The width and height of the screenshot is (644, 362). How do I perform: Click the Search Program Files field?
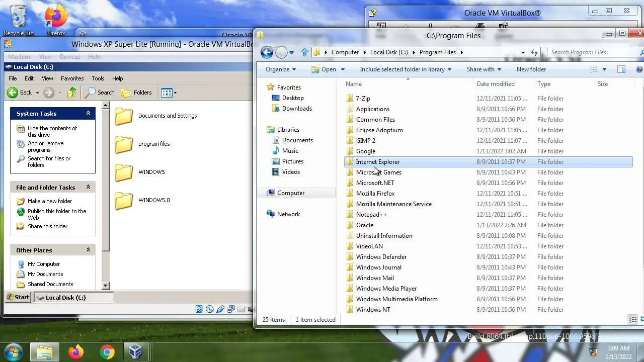click(x=593, y=52)
